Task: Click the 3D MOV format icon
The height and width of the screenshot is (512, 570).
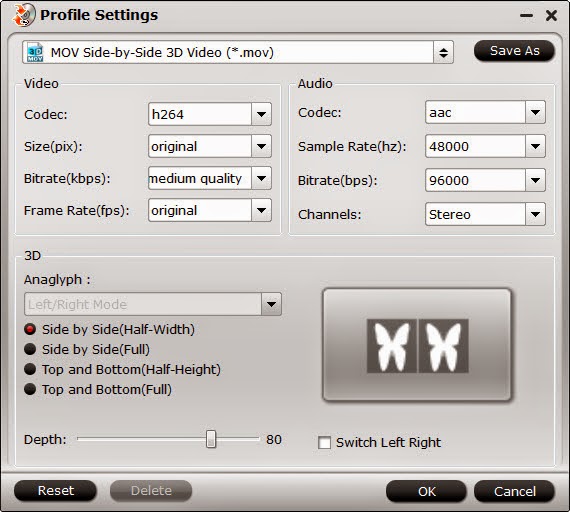Action: (35, 53)
